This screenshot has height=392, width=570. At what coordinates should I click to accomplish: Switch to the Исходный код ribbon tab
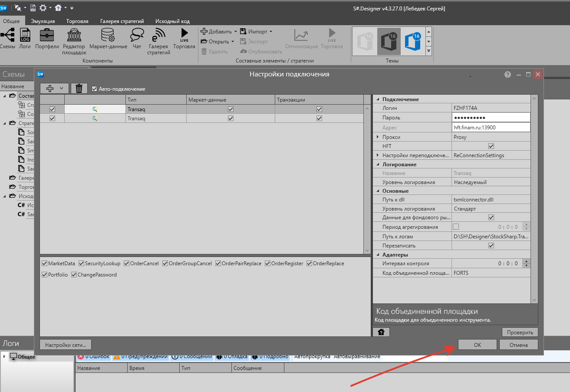[172, 21]
